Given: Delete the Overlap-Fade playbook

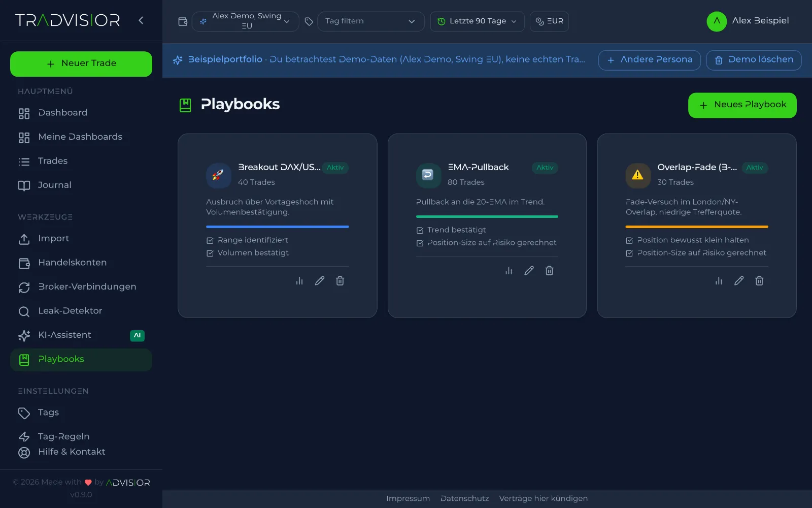Looking at the screenshot, I should point(759,281).
